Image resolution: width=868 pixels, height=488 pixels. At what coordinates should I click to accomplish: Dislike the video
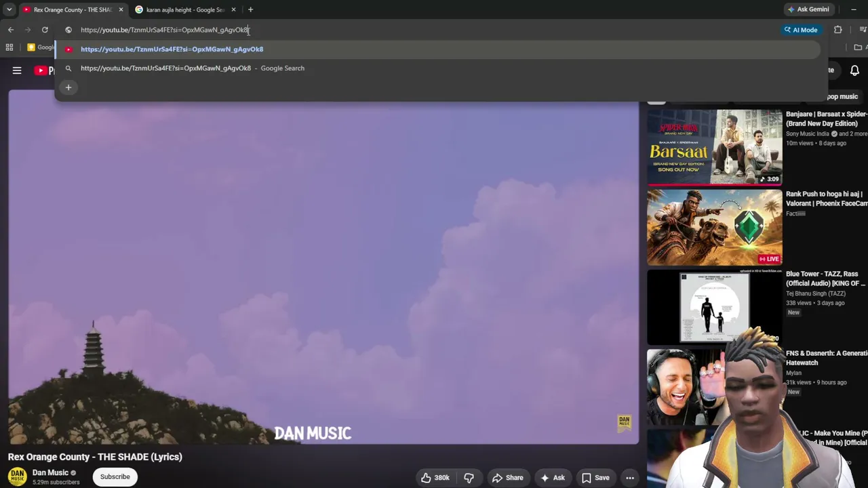(x=469, y=478)
